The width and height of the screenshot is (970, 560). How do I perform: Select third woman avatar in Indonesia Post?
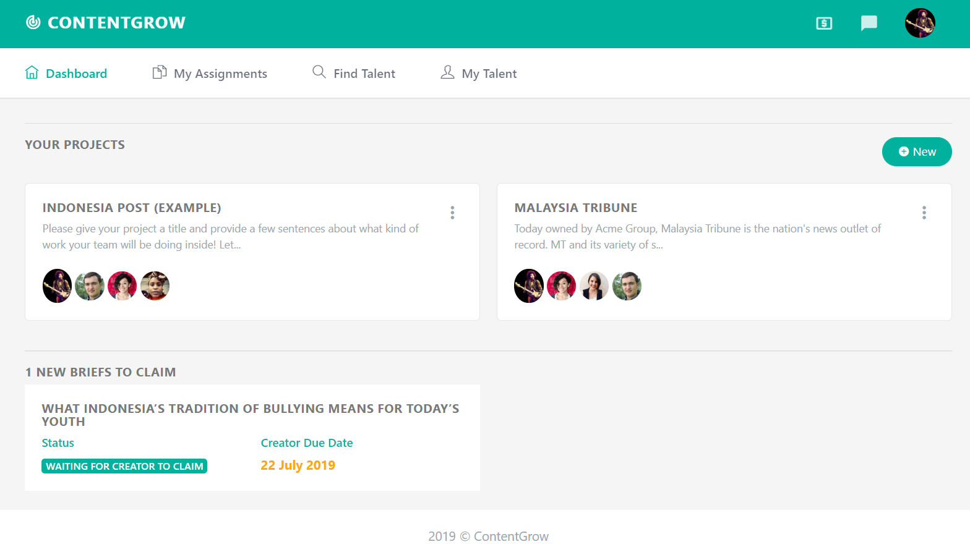click(x=122, y=286)
